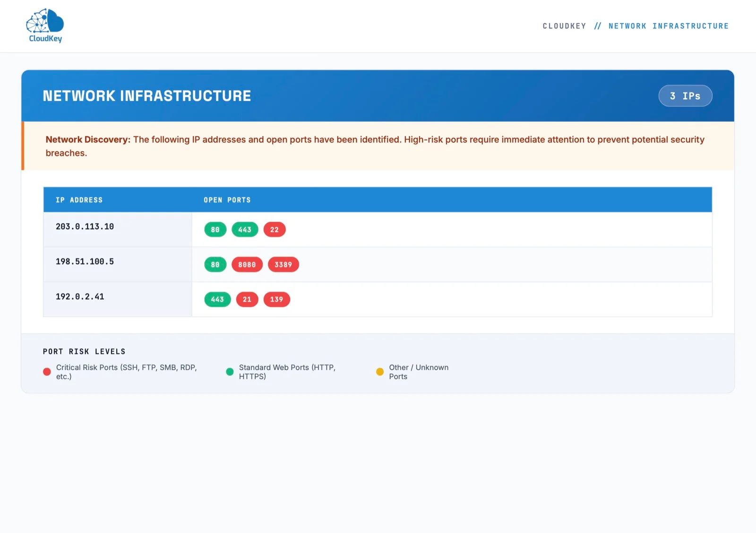Click the green Standard Web Ports dot
756x533 pixels.
pyautogui.click(x=230, y=372)
